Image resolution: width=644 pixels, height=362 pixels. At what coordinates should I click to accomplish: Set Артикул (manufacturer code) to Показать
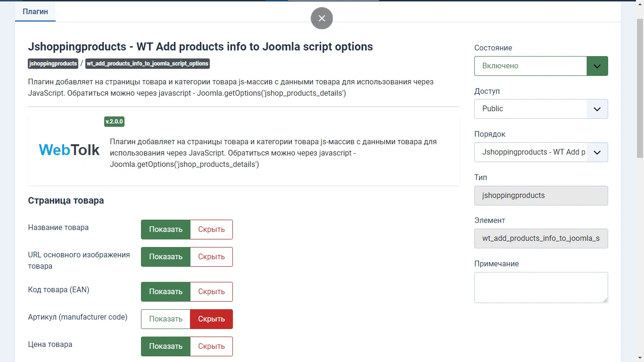coord(165,319)
